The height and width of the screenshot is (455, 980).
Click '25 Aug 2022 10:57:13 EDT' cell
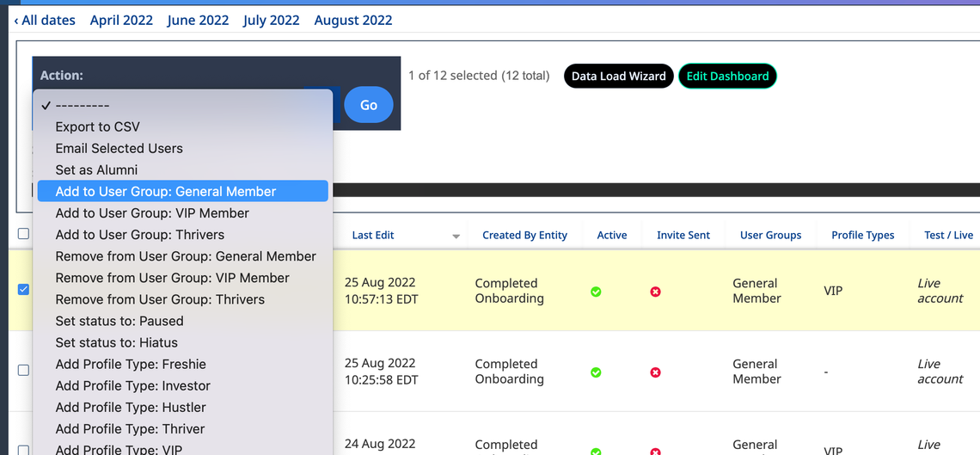point(381,291)
